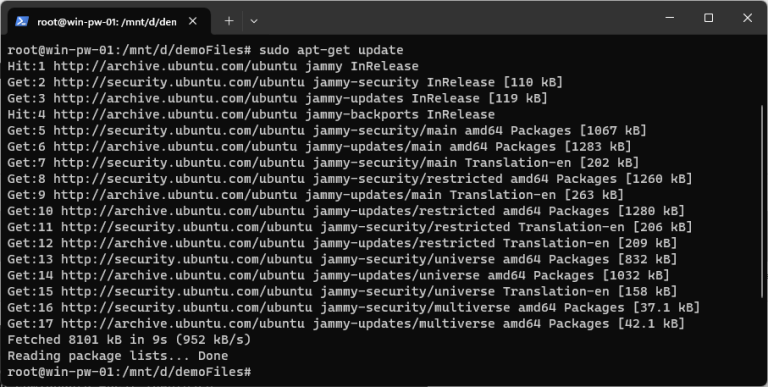768x387 pixels.
Task: Close the terminal window
Action: click(747, 18)
